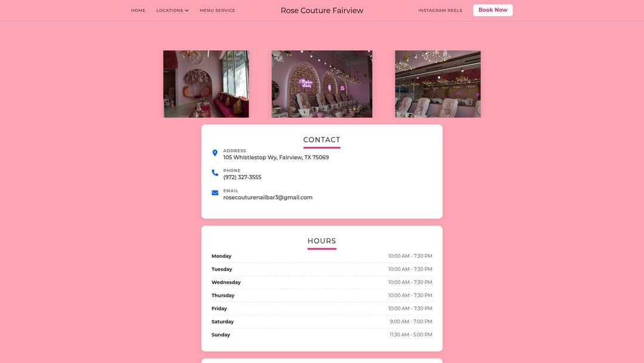Click the HOURS heading with pink underline
This screenshot has width=644, height=363.
coord(321,241)
